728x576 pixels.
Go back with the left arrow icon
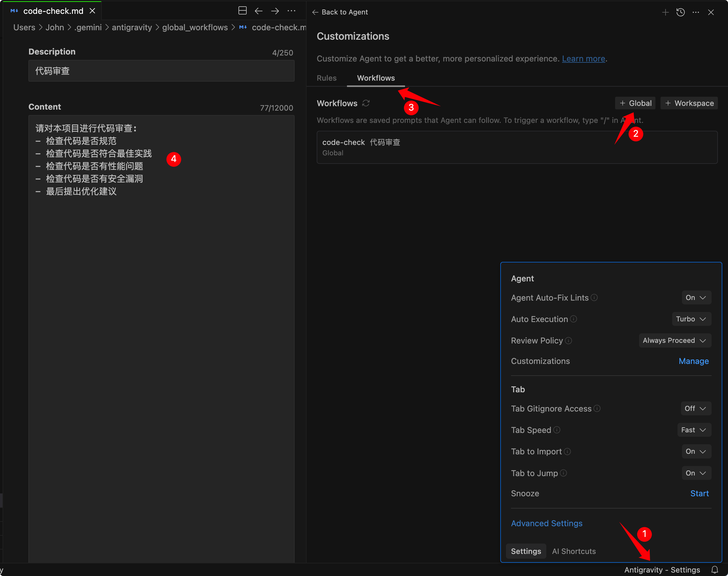tap(259, 11)
